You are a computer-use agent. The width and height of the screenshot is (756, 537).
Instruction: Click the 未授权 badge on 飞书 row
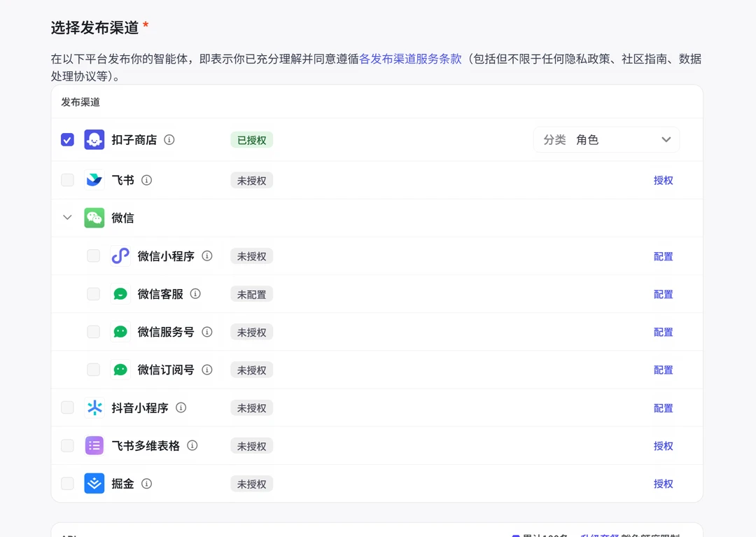[x=252, y=181]
